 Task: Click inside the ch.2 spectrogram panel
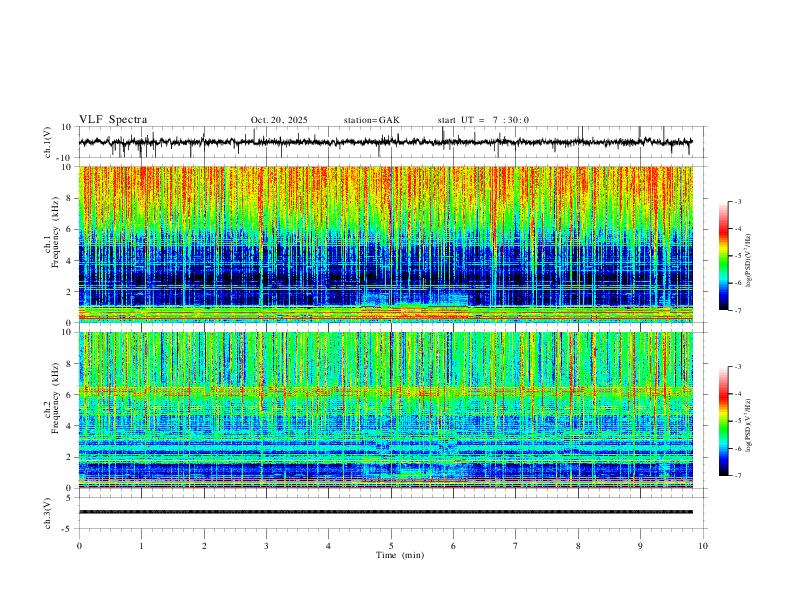point(385,410)
